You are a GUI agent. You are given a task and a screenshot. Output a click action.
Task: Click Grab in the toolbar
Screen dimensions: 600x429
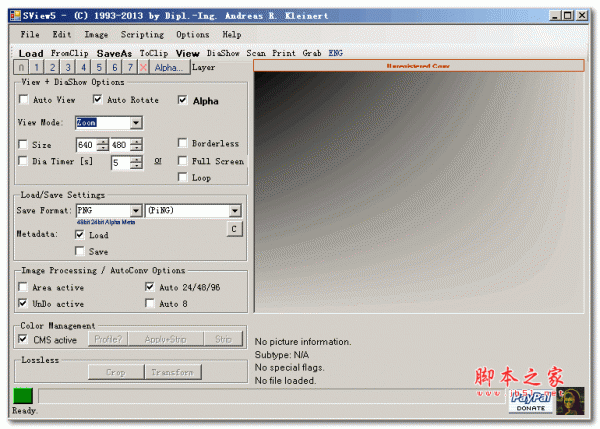(x=311, y=53)
